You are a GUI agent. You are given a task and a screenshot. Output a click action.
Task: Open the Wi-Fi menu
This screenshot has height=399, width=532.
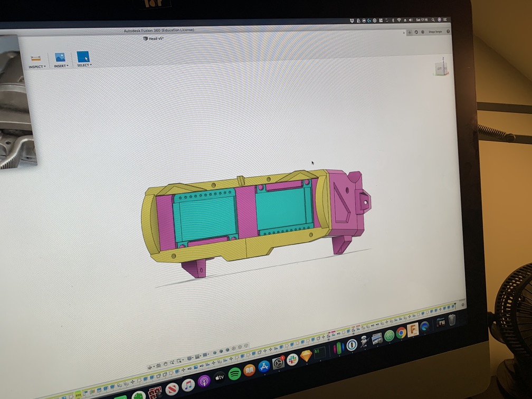pos(398,21)
